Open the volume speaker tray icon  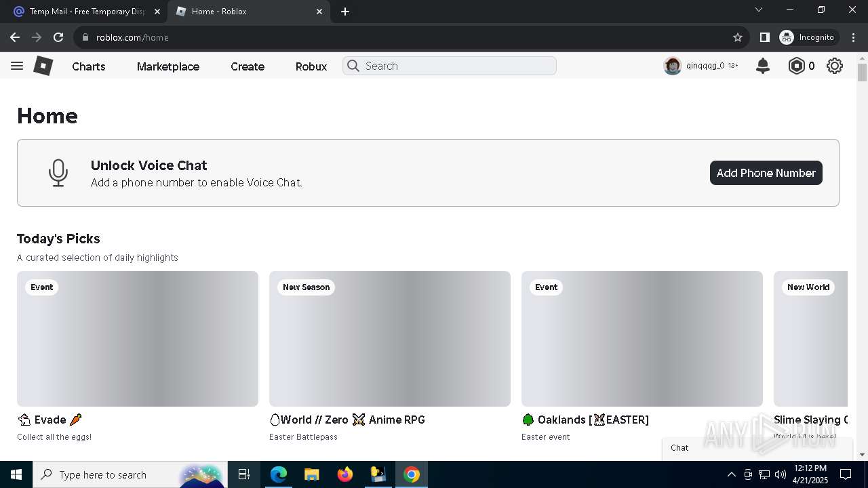(x=781, y=474)
